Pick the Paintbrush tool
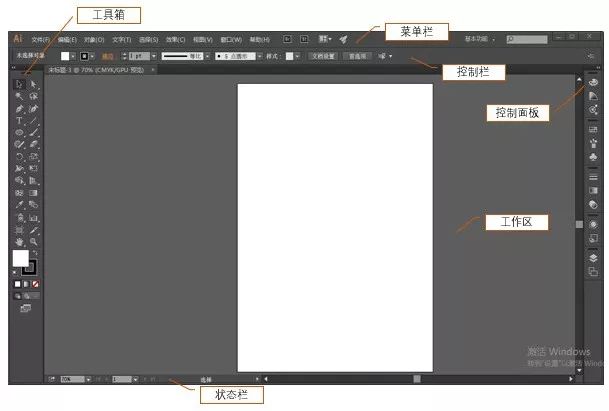The image size is (609, 411). (33, 132)
